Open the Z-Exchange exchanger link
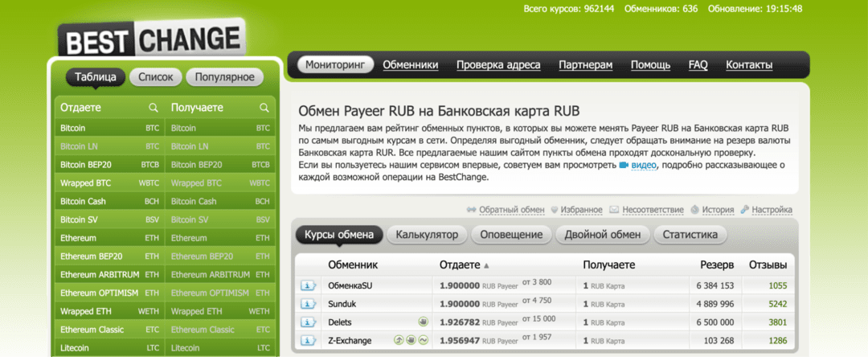 350,340
